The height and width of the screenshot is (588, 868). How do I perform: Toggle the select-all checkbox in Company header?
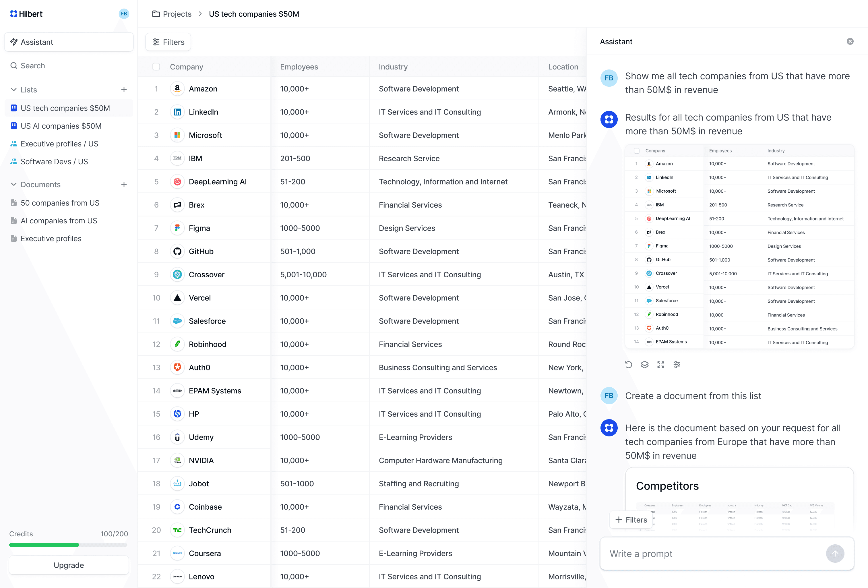[156, 67]
